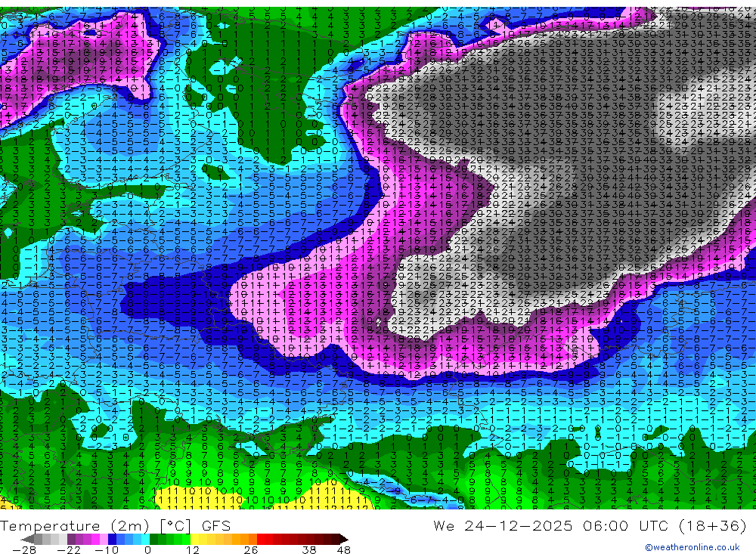Viewport: 756px width, 554px height.
Task: Click the grey left arrow of the colour scale
Action: coord(27,540)
